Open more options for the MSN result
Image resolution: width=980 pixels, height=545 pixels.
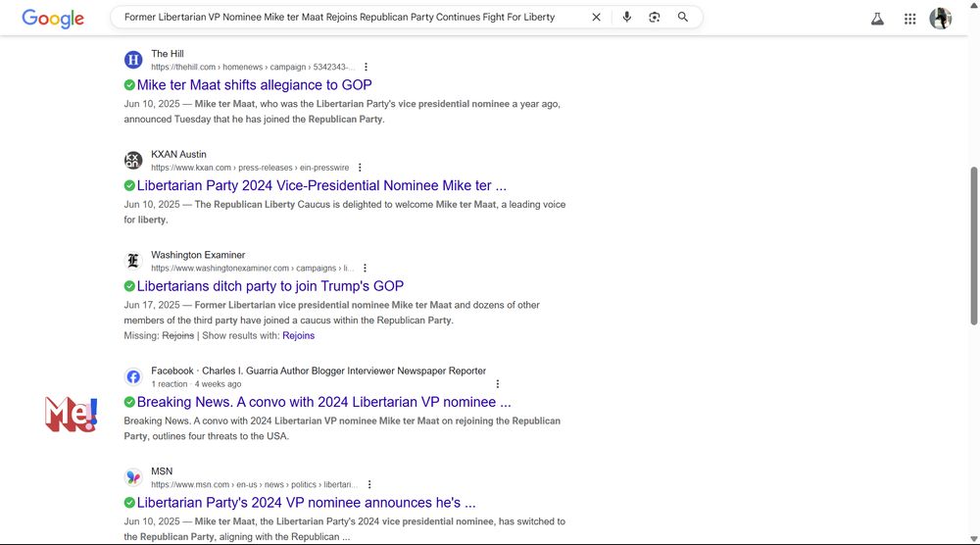pyautogui.click(x=369, y=484)
